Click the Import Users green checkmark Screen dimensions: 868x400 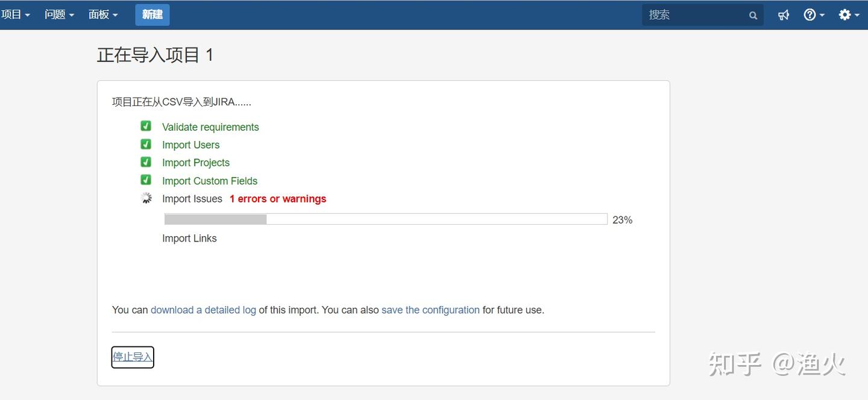click(x=146, y=144)
